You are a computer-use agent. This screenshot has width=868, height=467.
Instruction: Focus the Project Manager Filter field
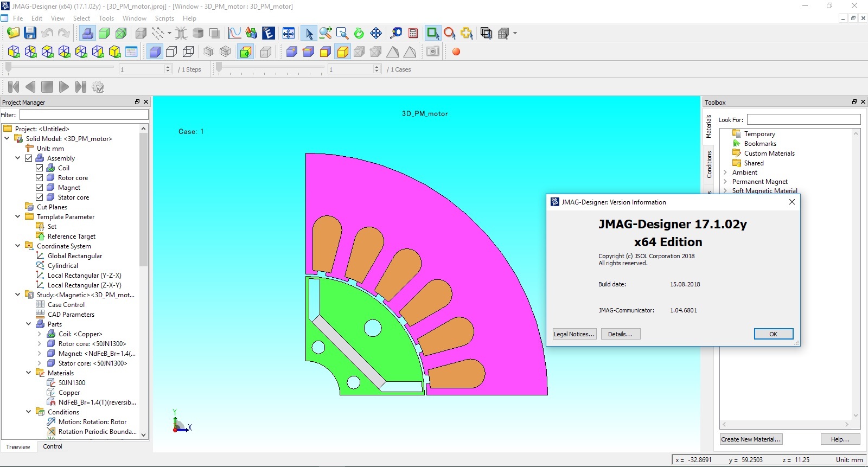pyautogui.click(x=84, y=114)
